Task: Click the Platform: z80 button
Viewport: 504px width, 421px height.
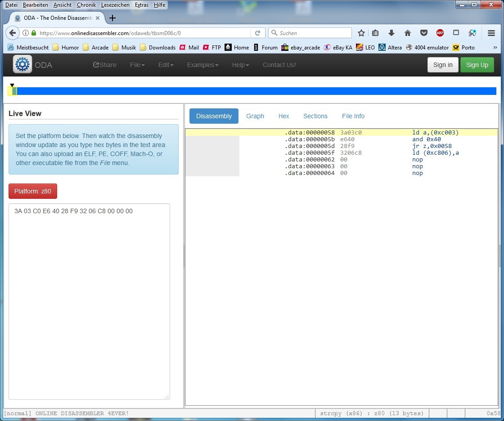Action: click(x=33, y=191)
